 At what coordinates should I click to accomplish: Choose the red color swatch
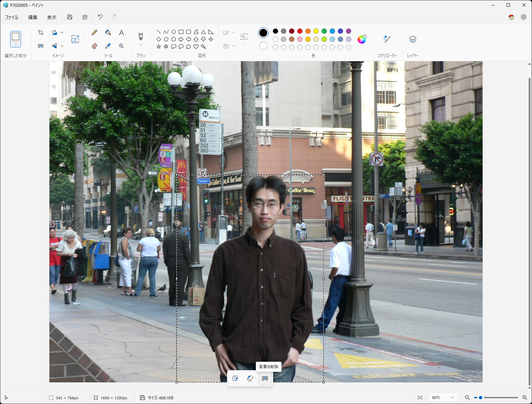300,31
